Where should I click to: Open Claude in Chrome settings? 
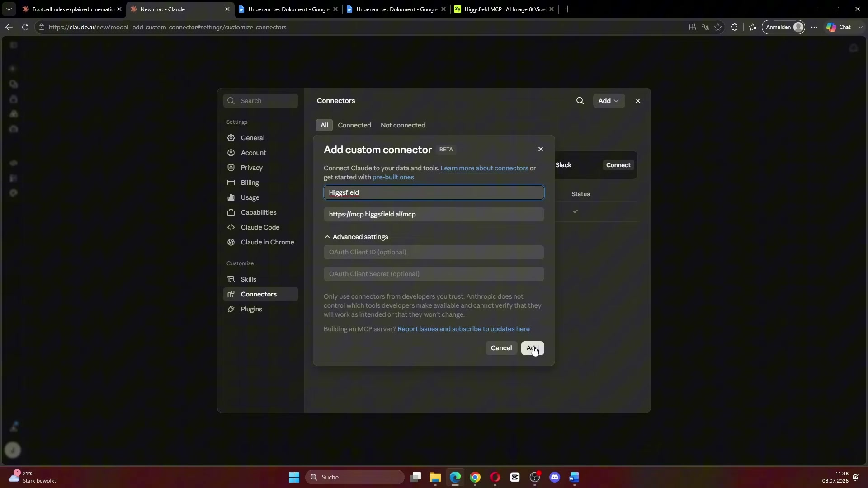(260, 242)
